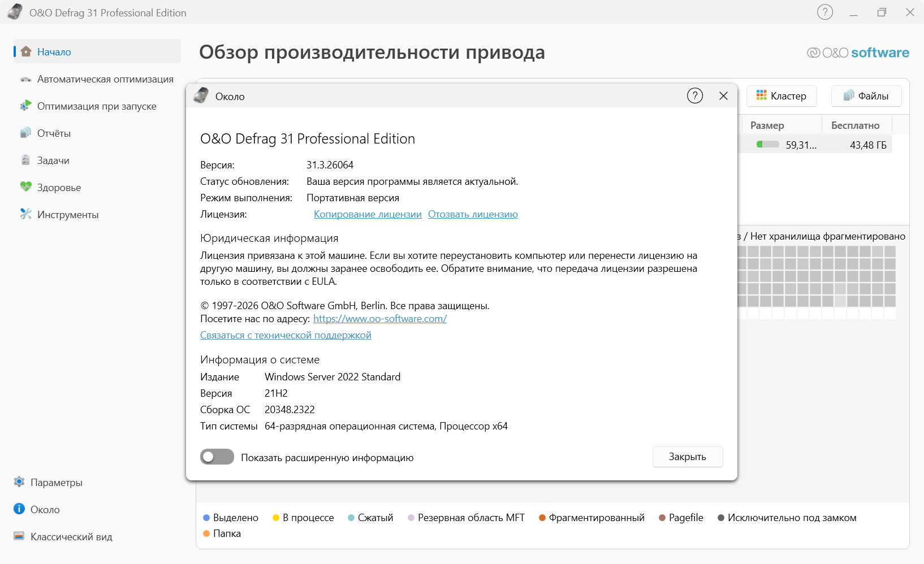The height and width of the screenshot is (564, 924).
Task: Click the light blue Сжатый legend dot
Action: (351, 518)
